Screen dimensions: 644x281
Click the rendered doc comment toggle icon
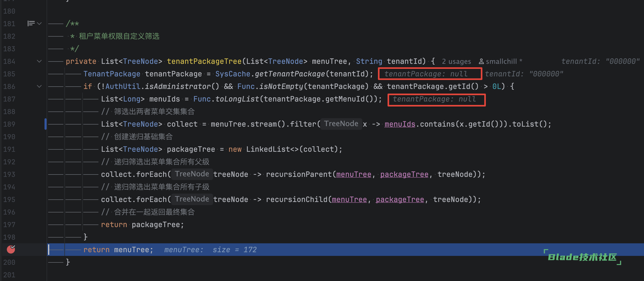pos(31,24)
